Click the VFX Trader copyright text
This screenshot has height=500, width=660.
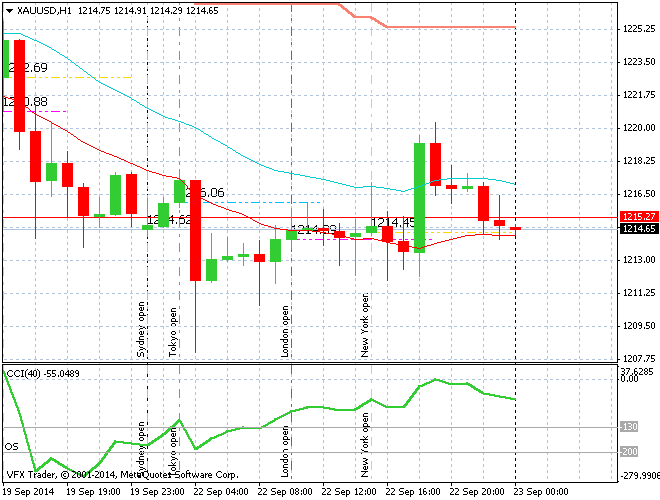pos(120,474)
